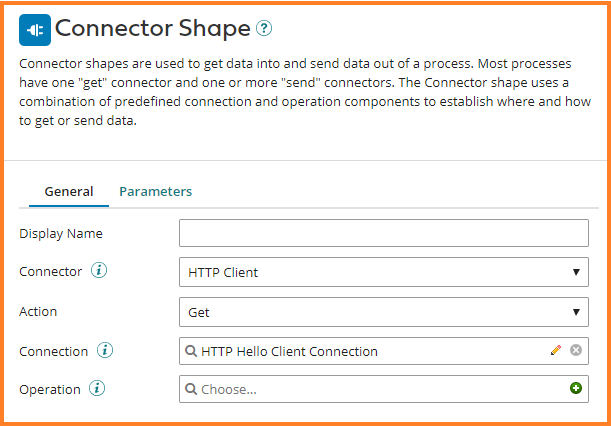The height and width of the screenshot is (427, 611).
Task: Expand the Action dropdown showing Get
Action: pos(384,312)
